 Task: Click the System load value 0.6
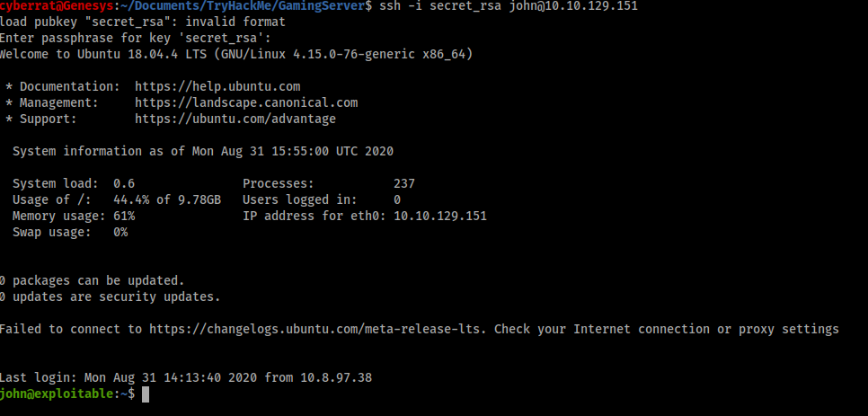coord(124,183)
